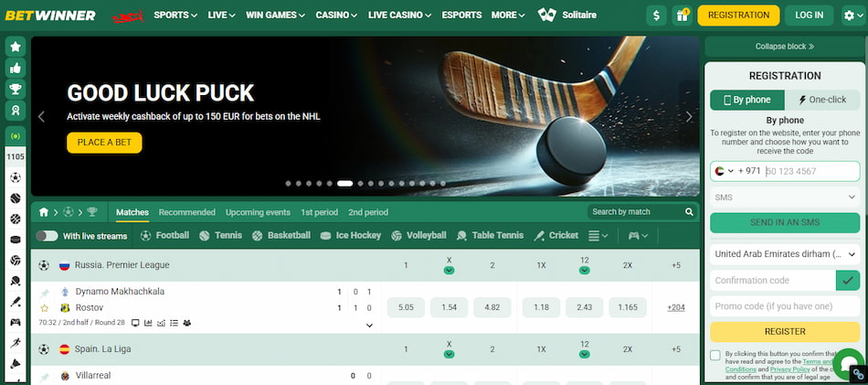Open the More dropdown in header
Viewport: 868px width, 385px height.
[508, 16]
